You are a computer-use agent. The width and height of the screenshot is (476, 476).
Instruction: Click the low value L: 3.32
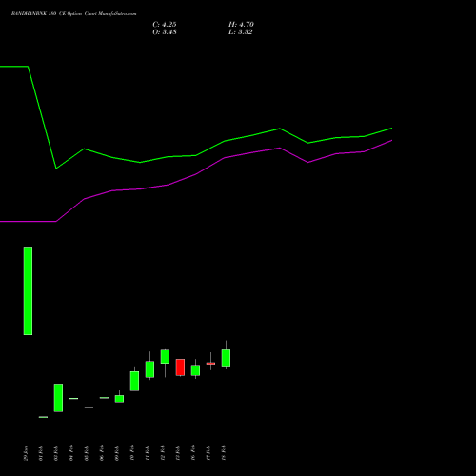point(241,32)
